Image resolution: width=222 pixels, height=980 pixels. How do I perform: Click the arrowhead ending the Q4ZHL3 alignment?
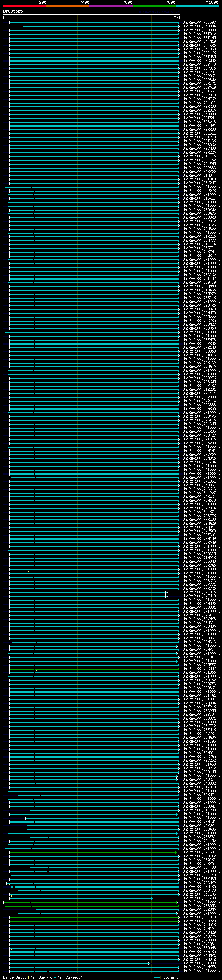(x=166, y=596)
